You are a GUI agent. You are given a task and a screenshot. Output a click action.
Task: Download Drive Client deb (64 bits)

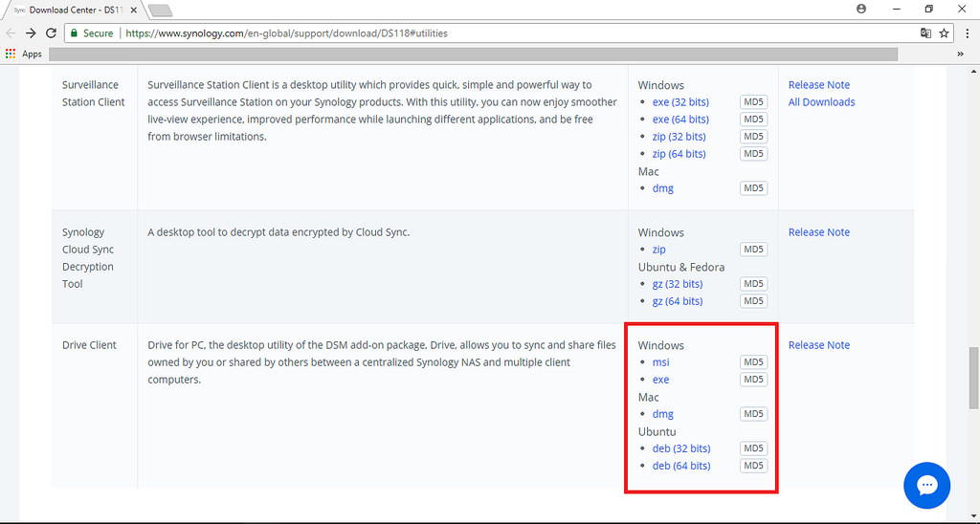tap(681, 466)
